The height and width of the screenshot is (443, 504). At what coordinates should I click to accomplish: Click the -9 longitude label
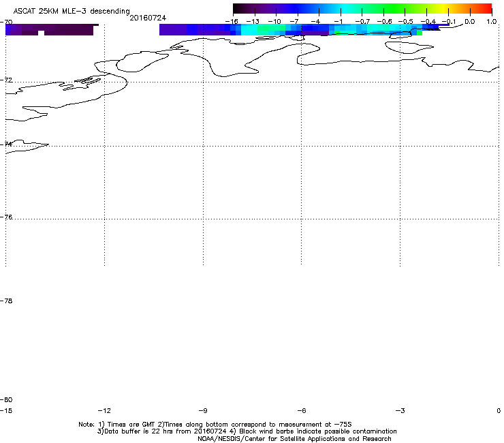pyautogui.click(x=203, y=411)
